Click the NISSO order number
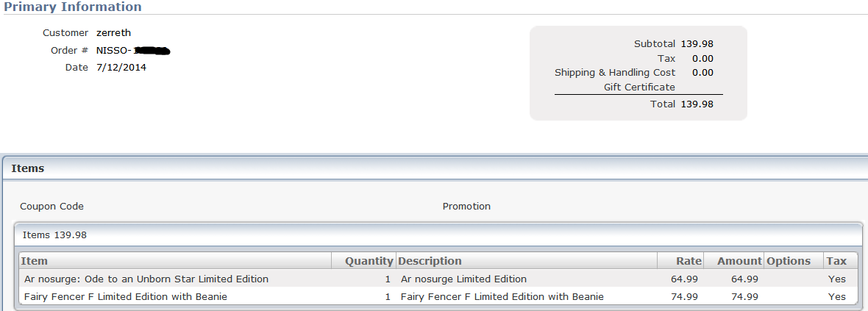868x311 pixels. point(133,51)
